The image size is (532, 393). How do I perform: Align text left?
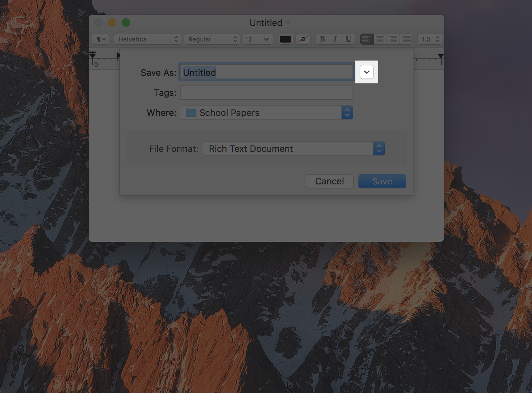pos(366,39)
